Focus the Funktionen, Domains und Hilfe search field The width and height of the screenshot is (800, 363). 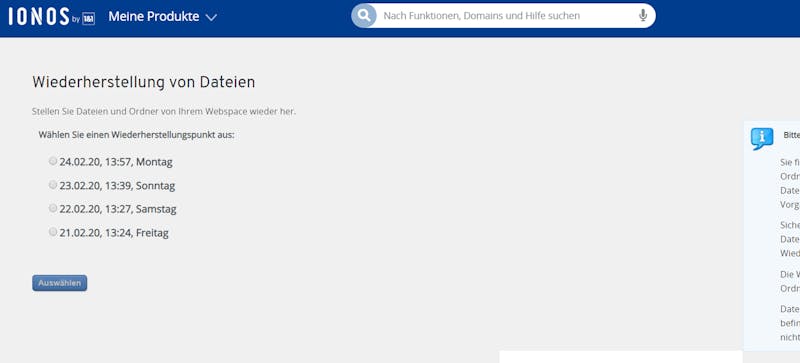click(507, 16)
